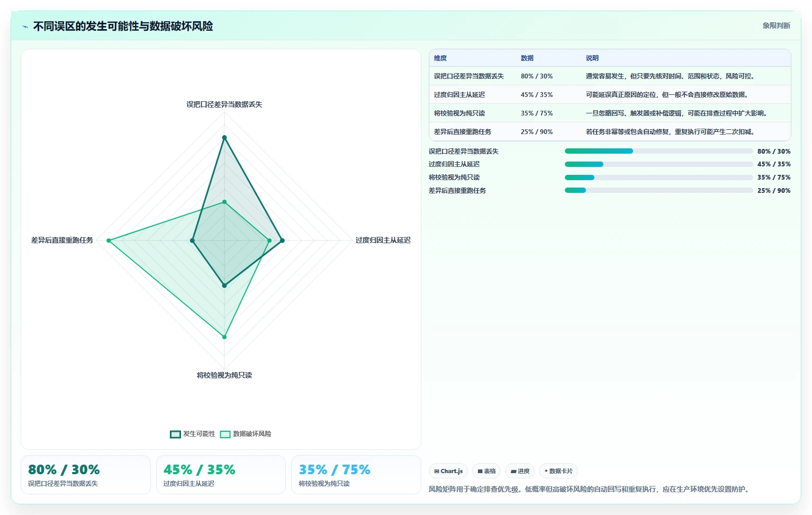Viewport: 812px width, 515px height.
Task: Select table cell 误把口径差异当数据丢失
Action: point(469,76)
